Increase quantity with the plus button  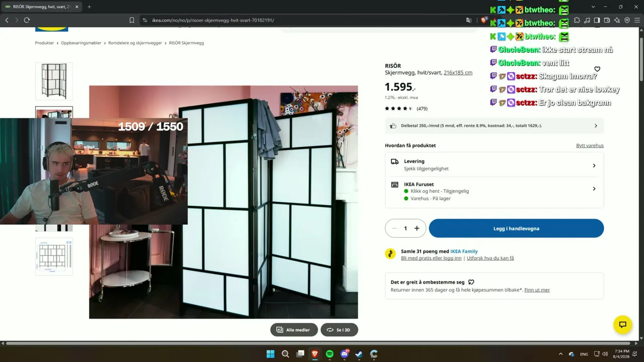(x=417, y=228)
